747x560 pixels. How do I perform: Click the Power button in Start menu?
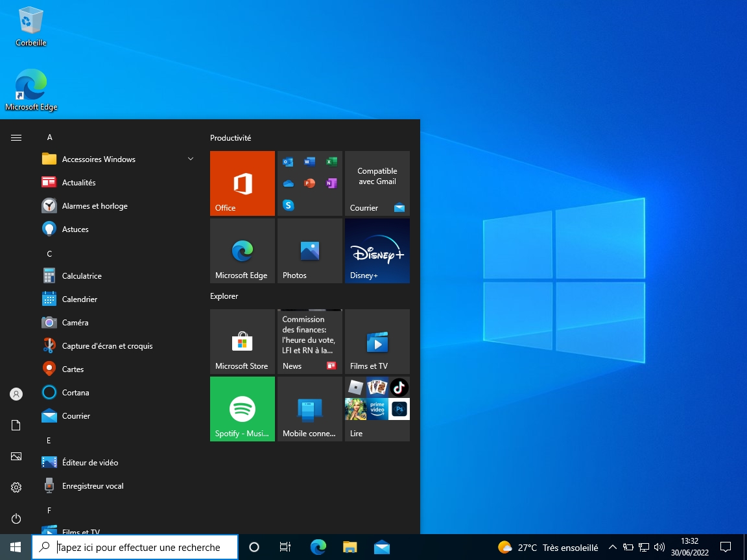16,518
